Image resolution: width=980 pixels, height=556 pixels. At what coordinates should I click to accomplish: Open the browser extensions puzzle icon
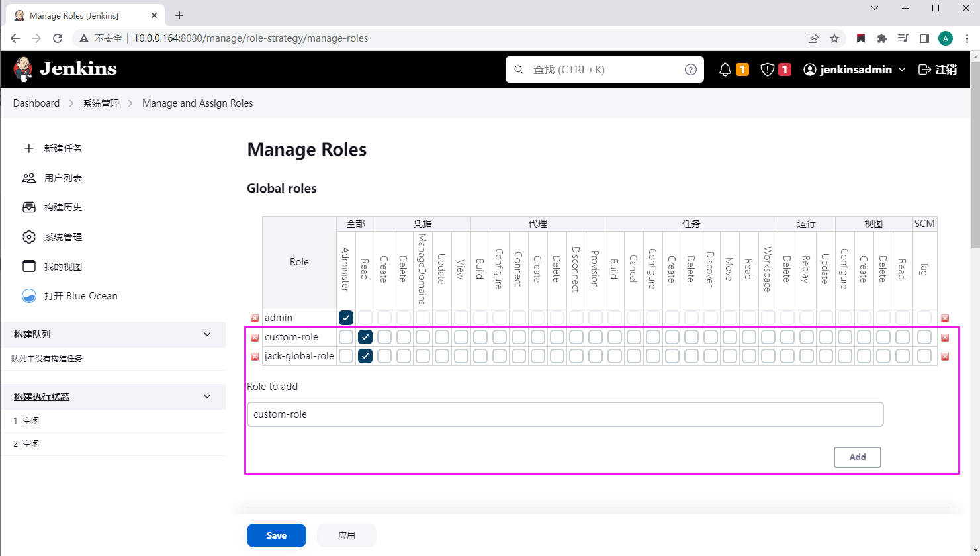tap(882, 38)
